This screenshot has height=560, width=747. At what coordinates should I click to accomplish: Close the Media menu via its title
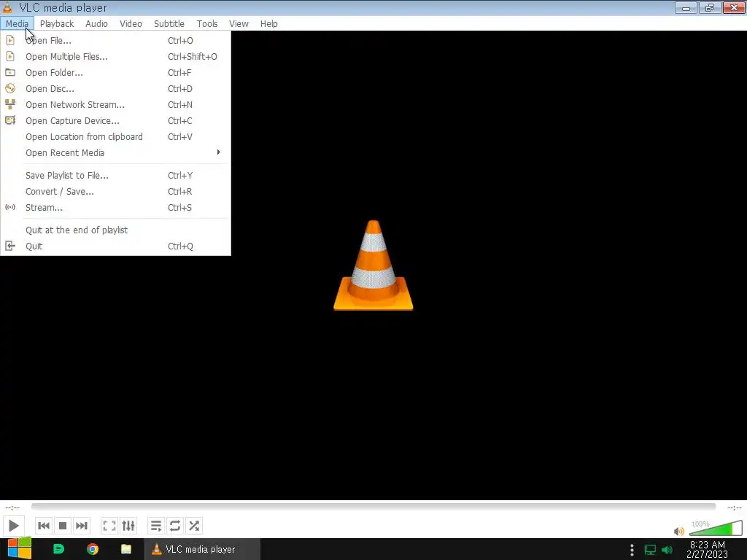point(18,24)
